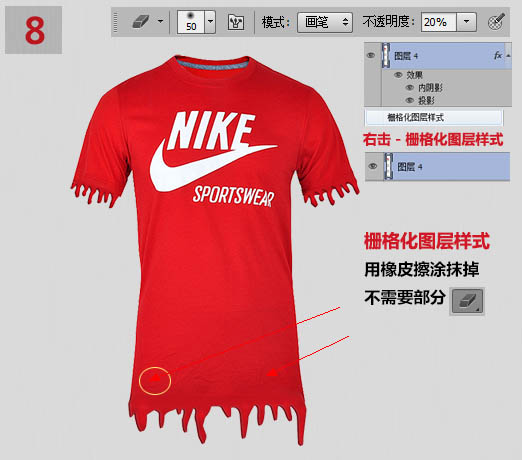522x460 pixels.
Task: Open the 不透明度 slider dropdown arrow
Action: [466, 22]
